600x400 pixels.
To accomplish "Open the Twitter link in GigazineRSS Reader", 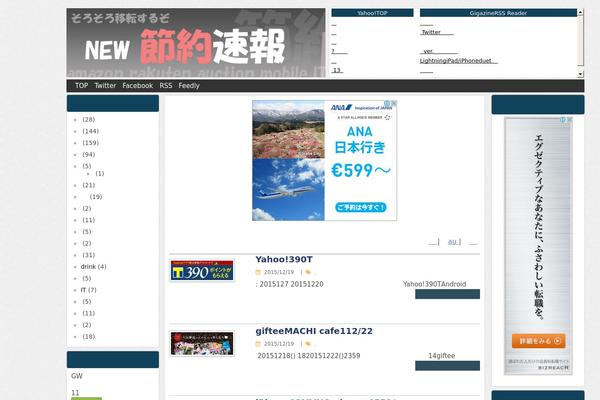I will 431,32.
